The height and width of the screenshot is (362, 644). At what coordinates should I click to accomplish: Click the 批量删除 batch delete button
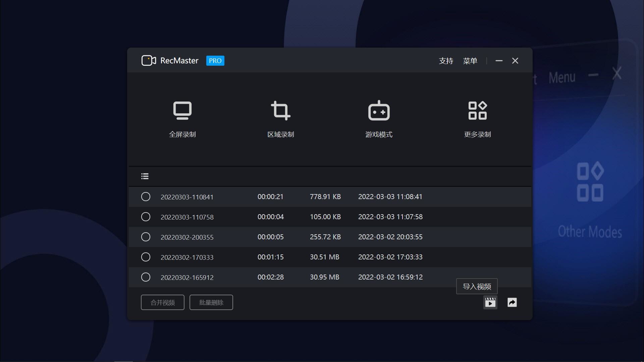(x=211, y=303)
